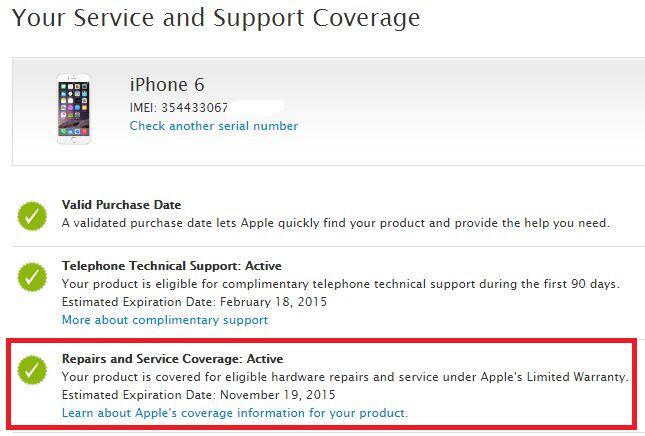Open More about complimentary support link

[165, 320]
